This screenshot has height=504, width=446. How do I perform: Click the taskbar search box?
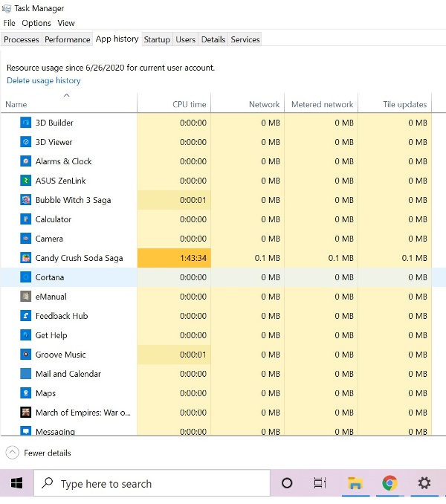[x=152, y=483]
